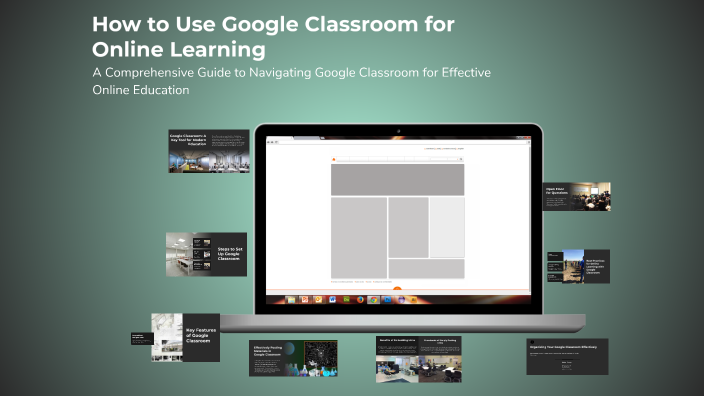This screenshot has height=396, width=704.
Task: Open the 'Benefits of Embedding Links' slide thumbnail
Action: [x=418, y=359]
